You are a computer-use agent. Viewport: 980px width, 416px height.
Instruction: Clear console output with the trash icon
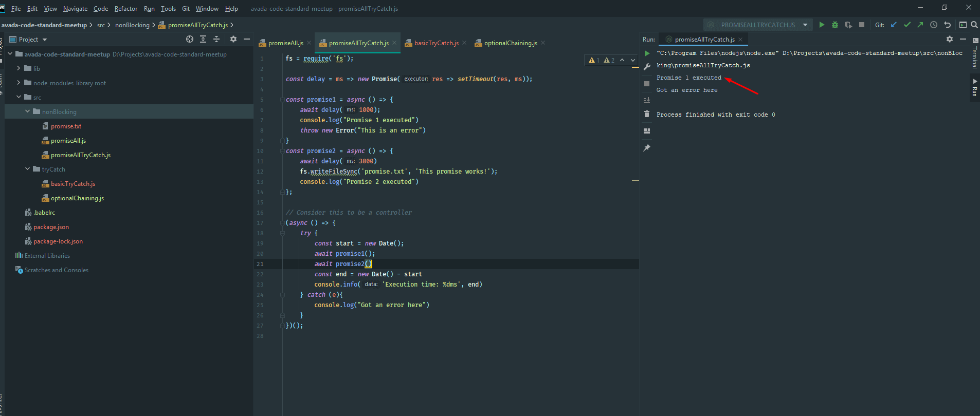pyautogui.click(x=647, y=114)
